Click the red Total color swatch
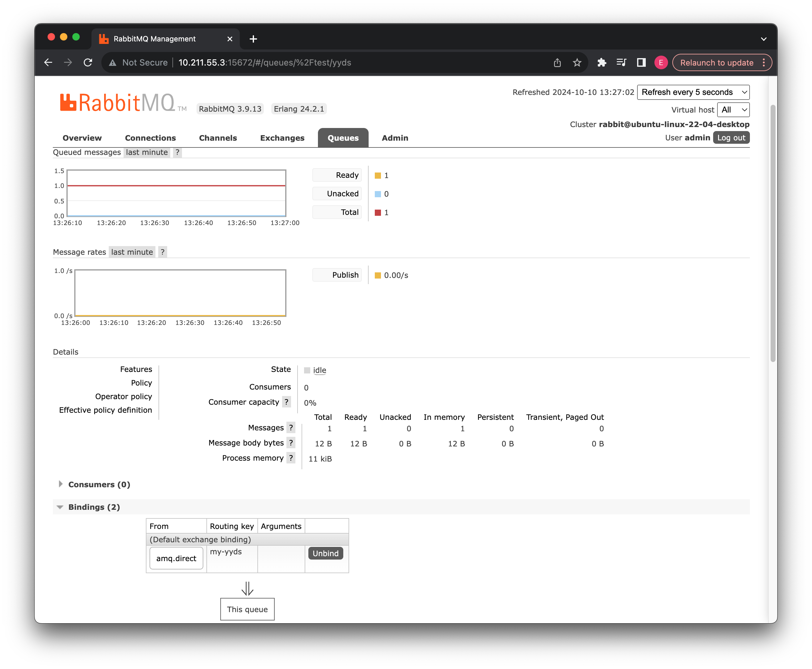 tap(378, 212)
